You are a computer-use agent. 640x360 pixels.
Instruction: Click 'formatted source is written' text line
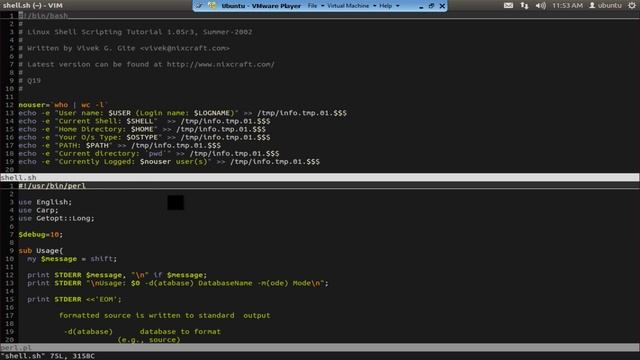point(164,316)
